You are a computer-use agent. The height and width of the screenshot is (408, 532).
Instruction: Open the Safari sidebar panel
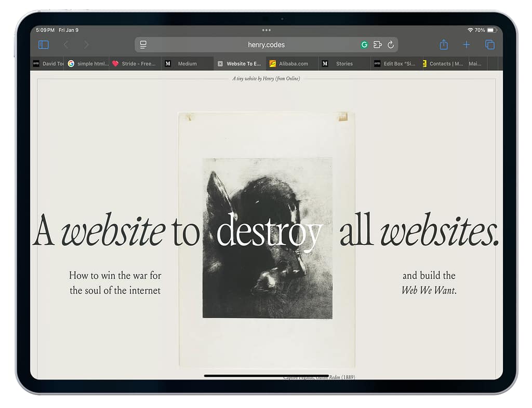44,45
